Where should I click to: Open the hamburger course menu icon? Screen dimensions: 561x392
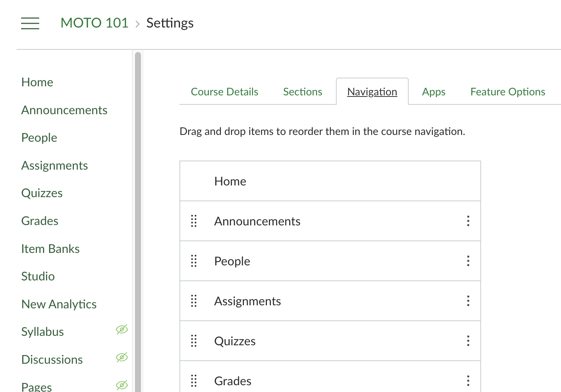click(30, 23)
